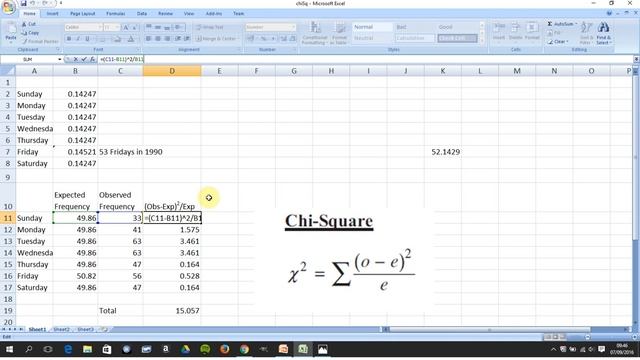Copy the selection

[x=31, y=33]
